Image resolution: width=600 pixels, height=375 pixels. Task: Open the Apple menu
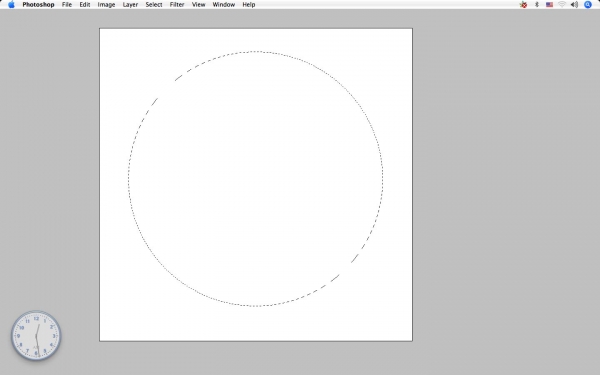(11, 5)
